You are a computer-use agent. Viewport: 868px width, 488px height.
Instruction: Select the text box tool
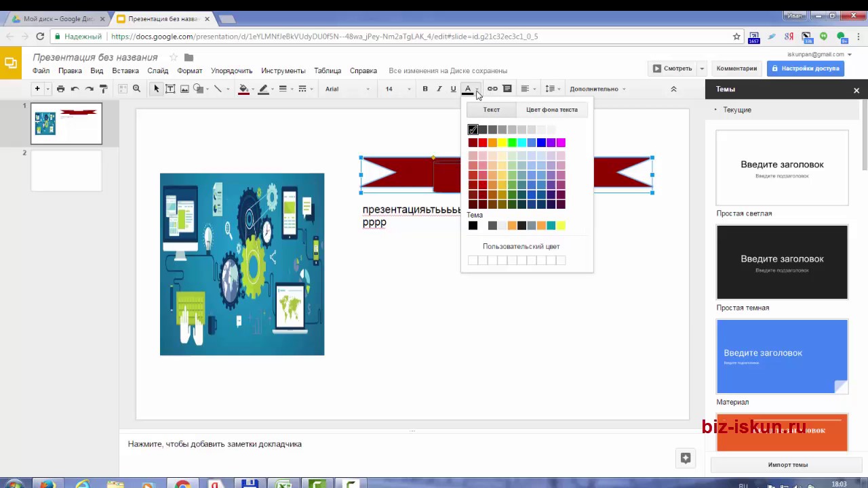coord(170,89)
